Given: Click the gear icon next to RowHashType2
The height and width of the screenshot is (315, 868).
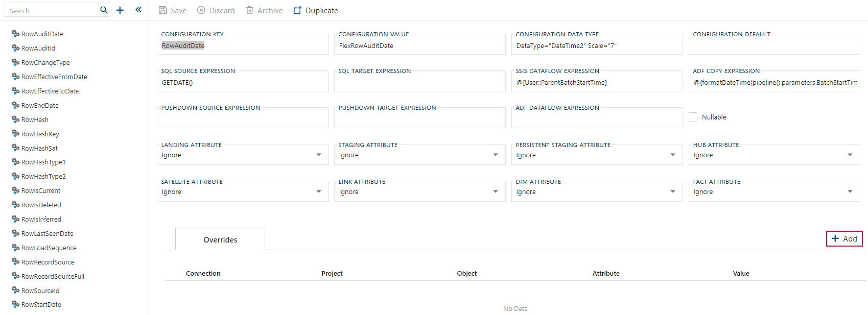Looking at the screenshot, I should coord(16,176).
